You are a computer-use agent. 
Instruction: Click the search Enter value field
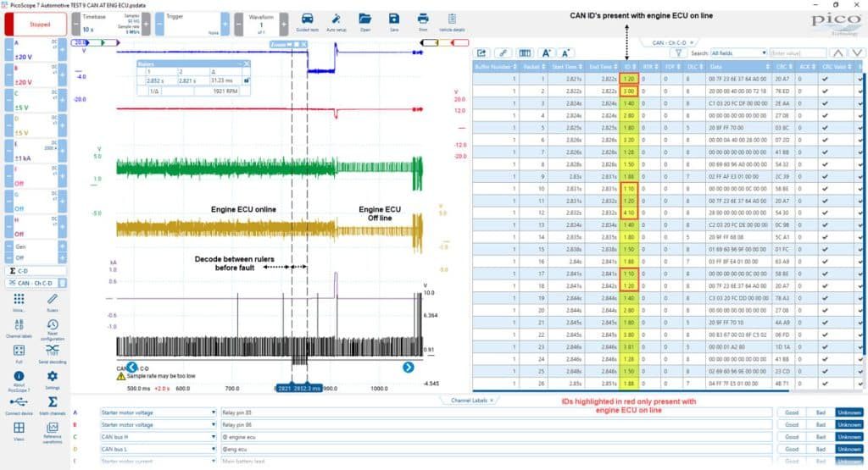pyautogui.click(x=798, y=53)
